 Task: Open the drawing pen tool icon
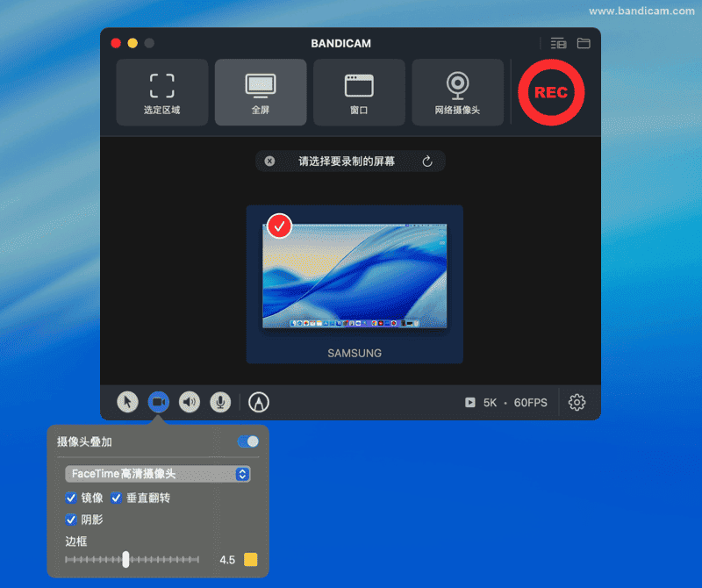point(259,402)
